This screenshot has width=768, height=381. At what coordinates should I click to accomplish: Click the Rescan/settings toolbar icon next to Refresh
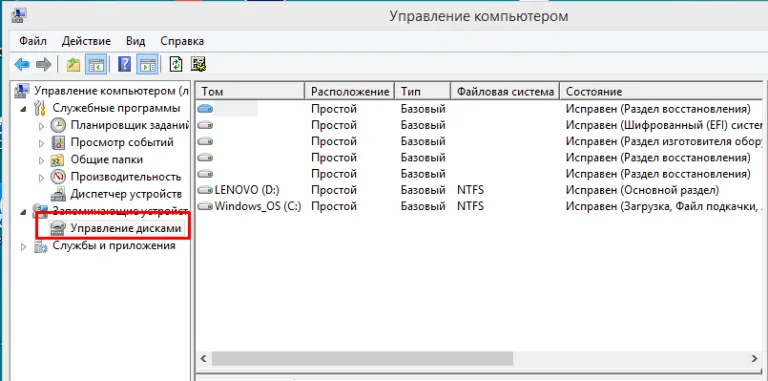198,64
